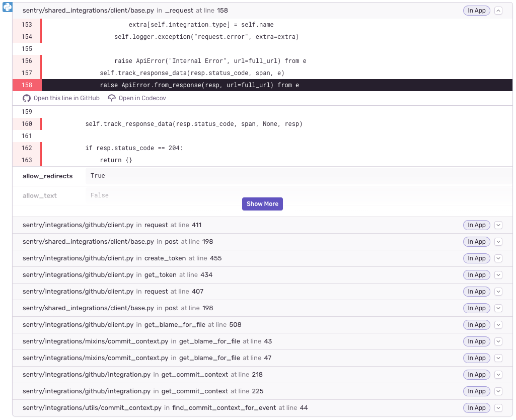Click 'return {}' code line
The height and width of the screenshot is (420, 516).
(116, 160)
